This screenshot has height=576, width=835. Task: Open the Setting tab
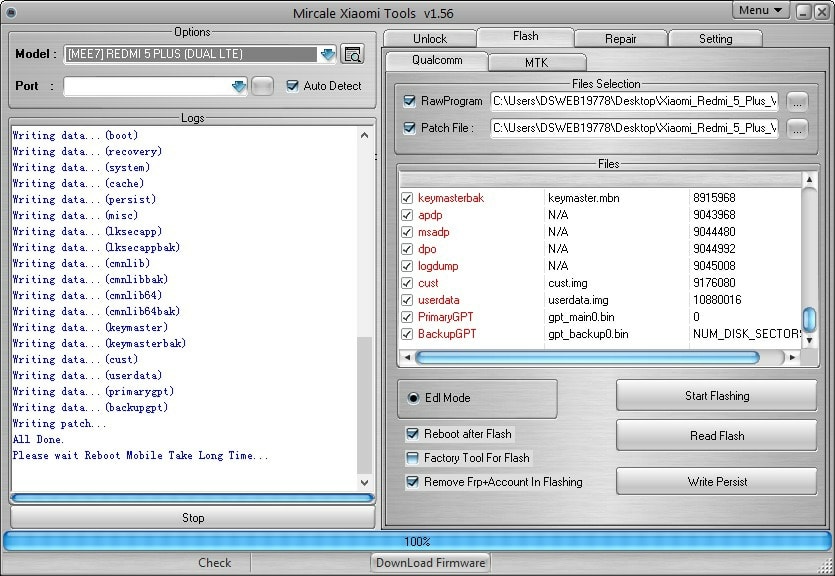[x=716, y=39]
